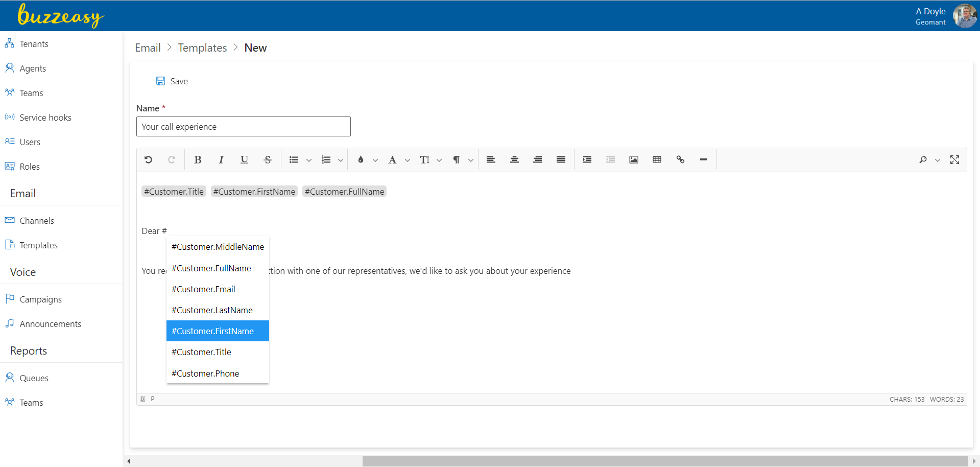This screenshot has width=980, height=467.
Task: Insert an image into the template
Action: [633, 159]
